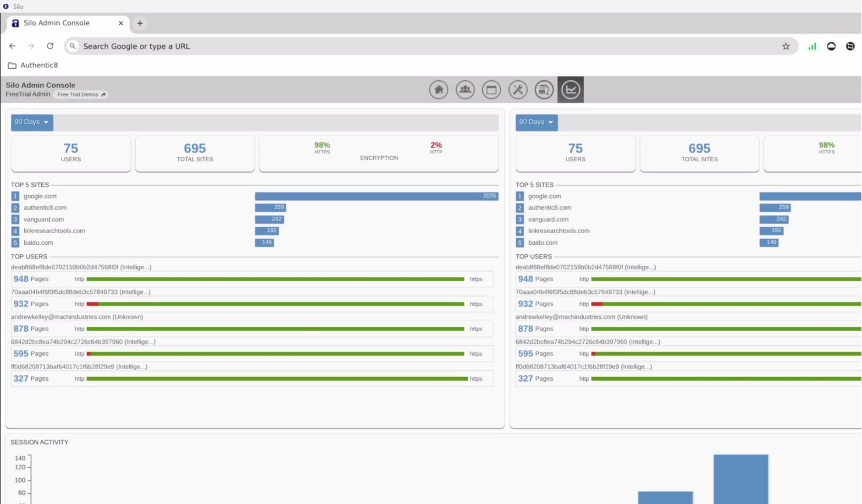Screen dimensions: 862x504
Task: Click baidu.com in left Top 5 Sites
Action: point(38,242)
